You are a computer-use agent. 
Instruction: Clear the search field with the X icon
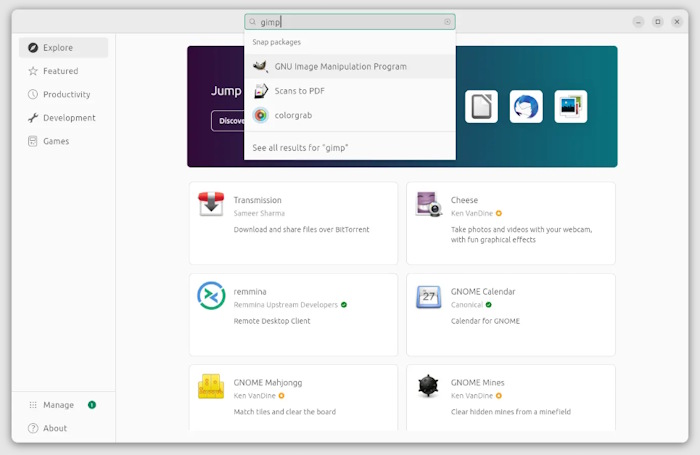447,22
